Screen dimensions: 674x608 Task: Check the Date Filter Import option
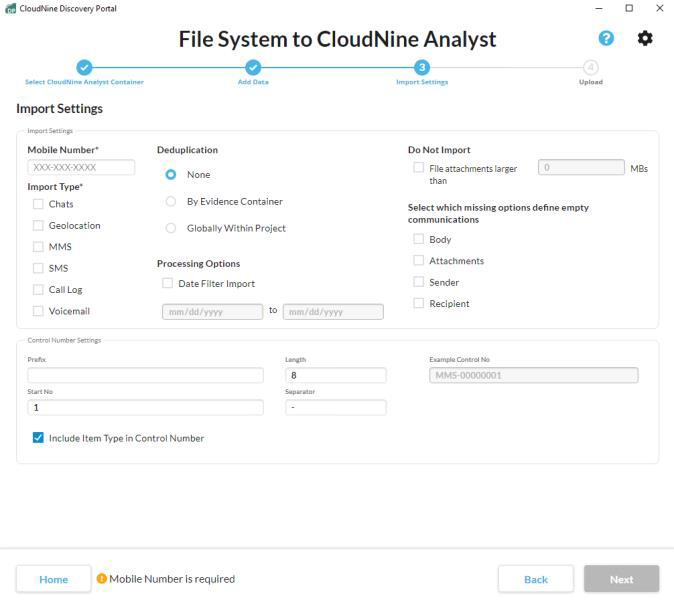167,283
